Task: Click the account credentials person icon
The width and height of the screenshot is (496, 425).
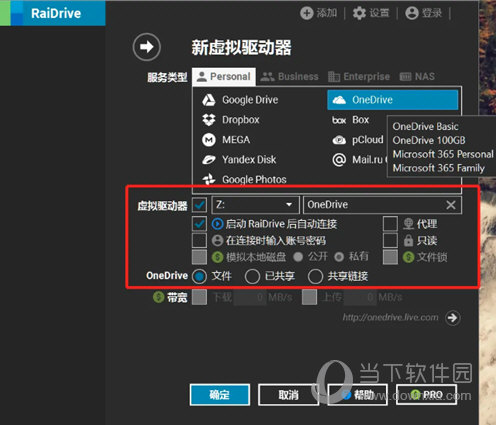Action: [217, 240]
